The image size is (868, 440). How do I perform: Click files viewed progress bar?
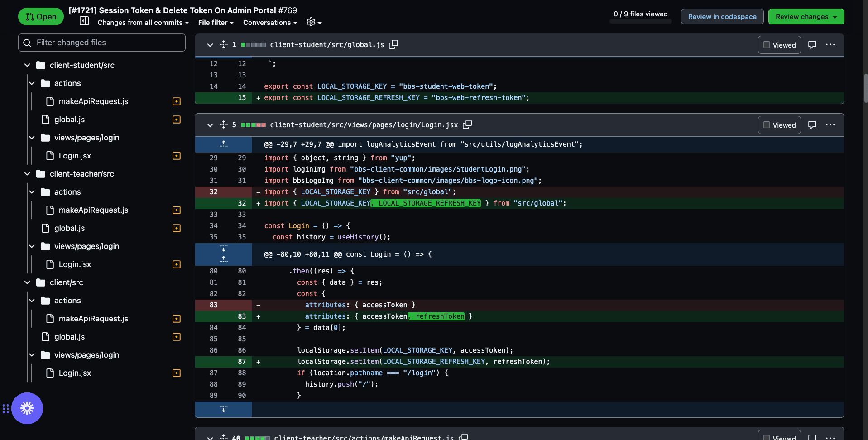click(x=640, y=21)
